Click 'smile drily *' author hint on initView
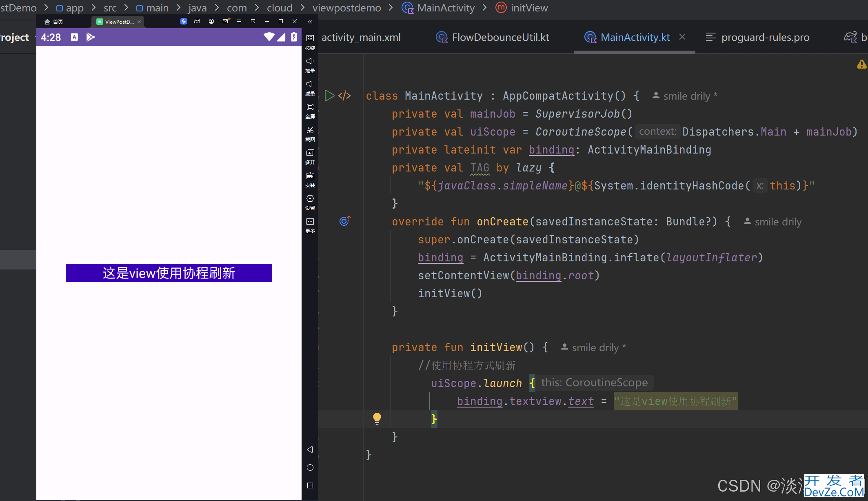Screen dimensions: 868x501 coord(594,347)
